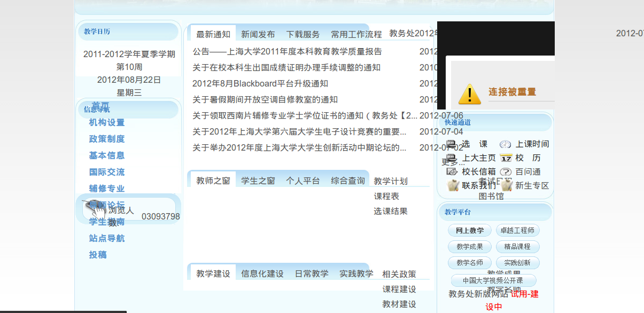Open the 综合查询 tab

pyautogui.click(x=348, y=181)
